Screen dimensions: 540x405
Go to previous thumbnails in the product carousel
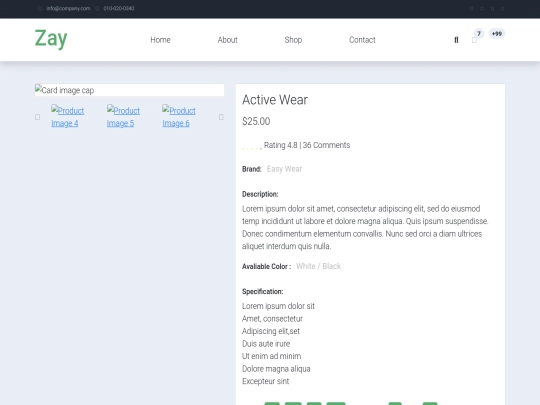[x=38, y=117]
